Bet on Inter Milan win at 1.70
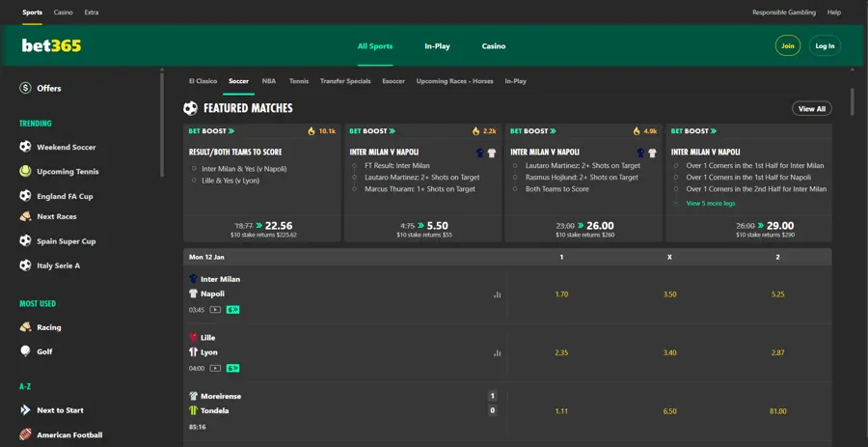868x447 pixels. tap(561, 294)
